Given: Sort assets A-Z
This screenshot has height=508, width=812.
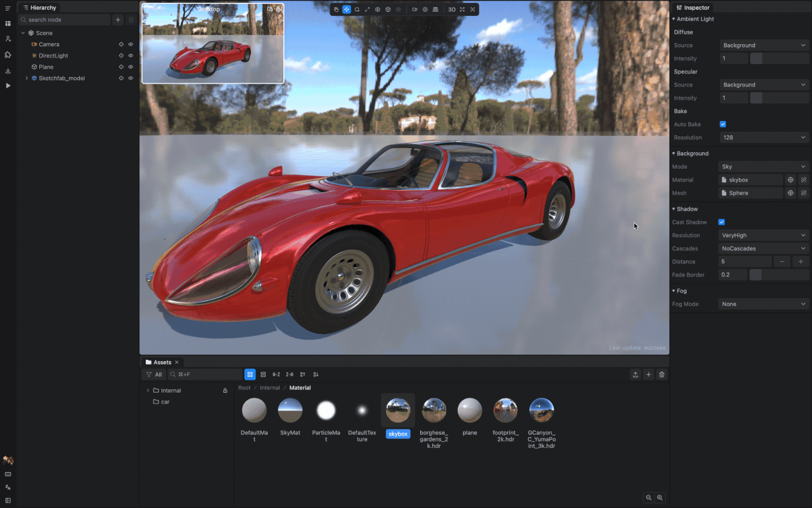Looking at the screenshot, I should click(276, 375).
